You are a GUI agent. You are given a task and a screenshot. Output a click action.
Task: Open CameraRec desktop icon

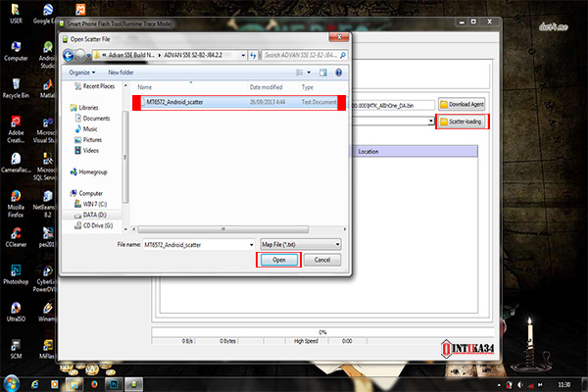click(x=16, y=163)
